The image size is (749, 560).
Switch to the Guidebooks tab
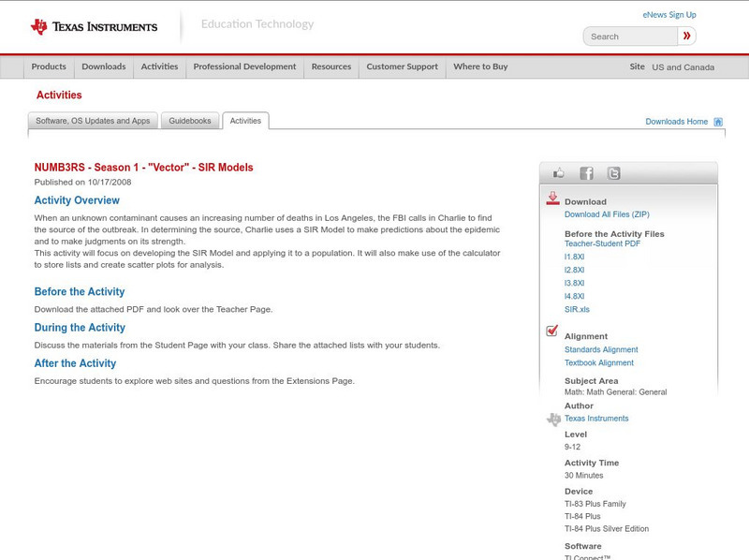(x=190, y=121)
